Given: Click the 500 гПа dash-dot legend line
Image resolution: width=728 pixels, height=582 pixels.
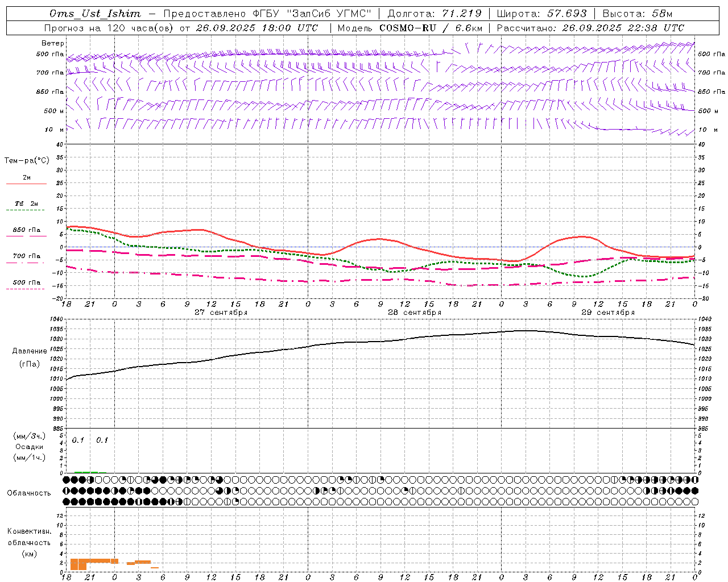Looking at the screenshot, I should coord(26,289).
